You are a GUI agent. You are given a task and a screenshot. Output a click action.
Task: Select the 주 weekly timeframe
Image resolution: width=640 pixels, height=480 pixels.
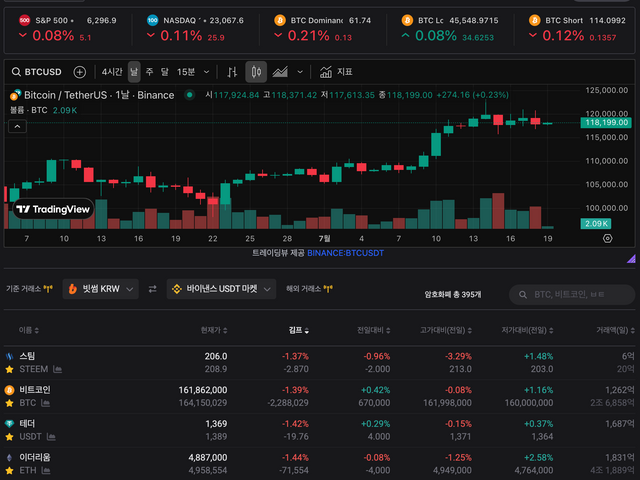149,72
